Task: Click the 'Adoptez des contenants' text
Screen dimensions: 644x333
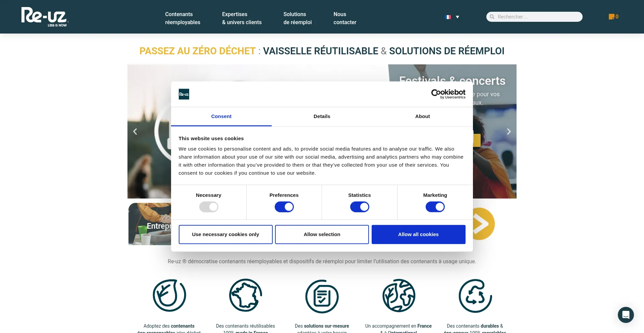Action: [169, 326]
